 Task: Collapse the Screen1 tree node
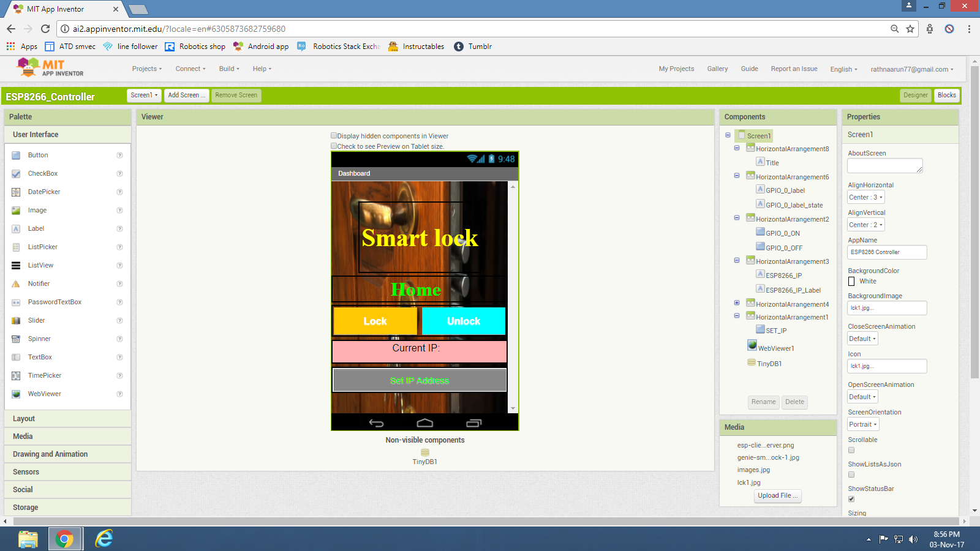click(x=728, y=135)
